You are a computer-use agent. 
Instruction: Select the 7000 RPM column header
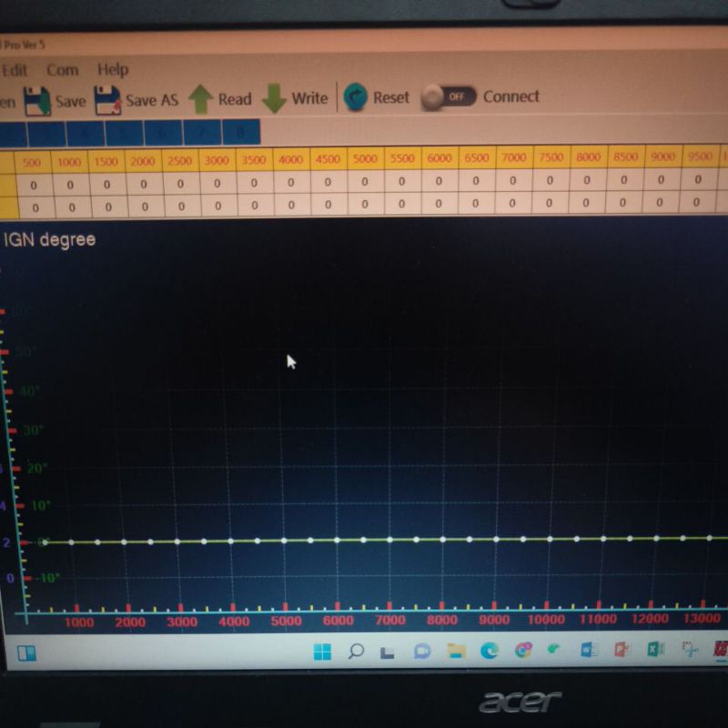click(x=514, y=157)
